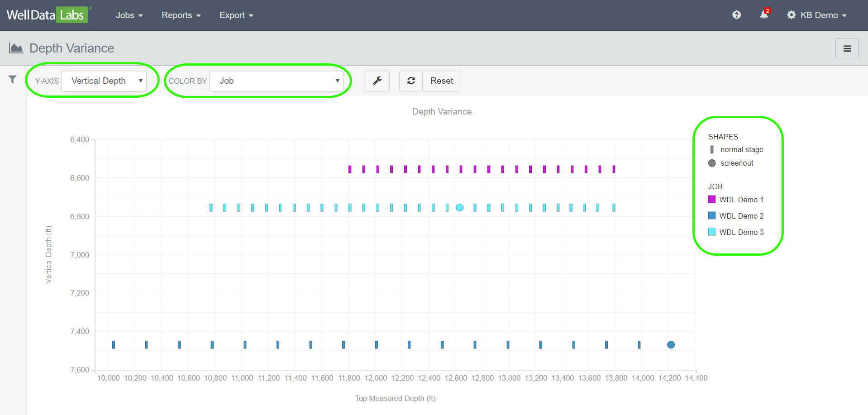Click the wrench chart settings icon
868x415 pixels.
(x=377, y=81)
